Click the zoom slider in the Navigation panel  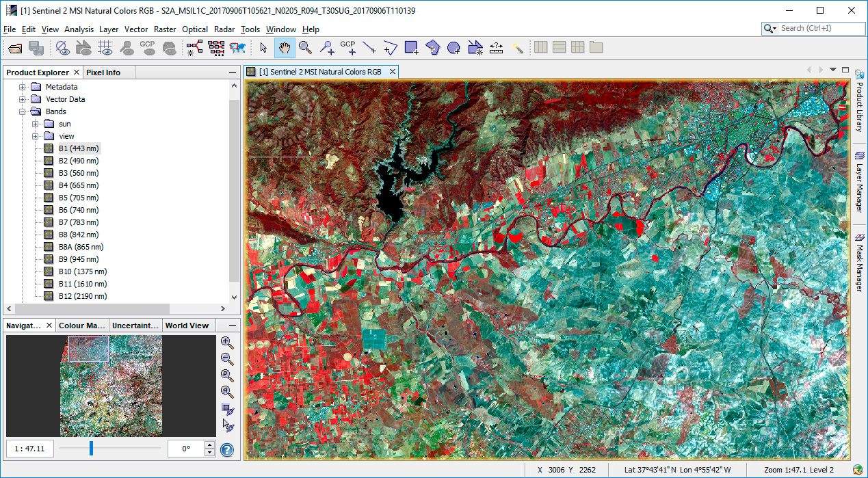[x=91, y=449]
